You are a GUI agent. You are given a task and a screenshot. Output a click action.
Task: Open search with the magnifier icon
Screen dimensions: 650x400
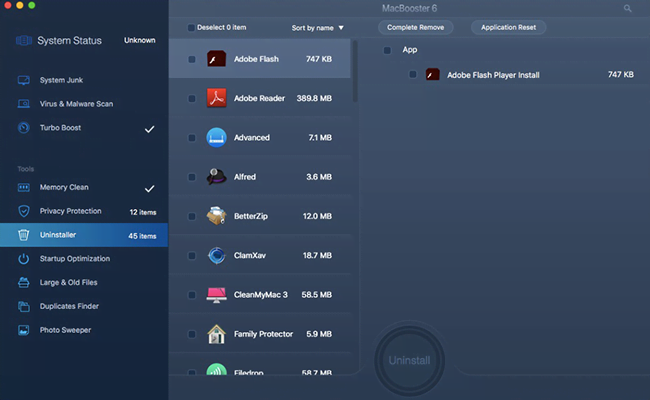pos(628,8)
